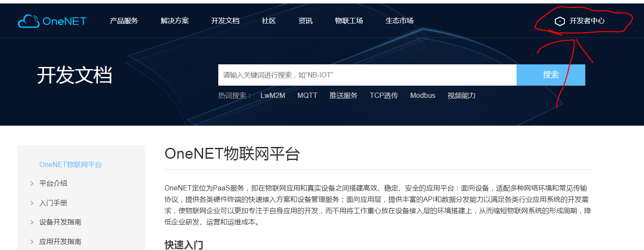
Task: Open the 产品服务 menu
Action: [x=124, y=21]
